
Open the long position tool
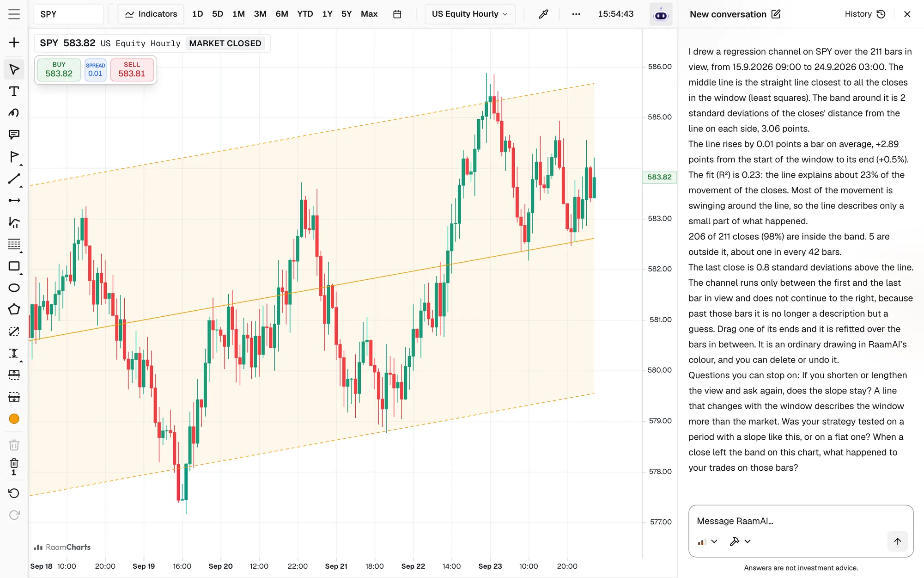14,375
